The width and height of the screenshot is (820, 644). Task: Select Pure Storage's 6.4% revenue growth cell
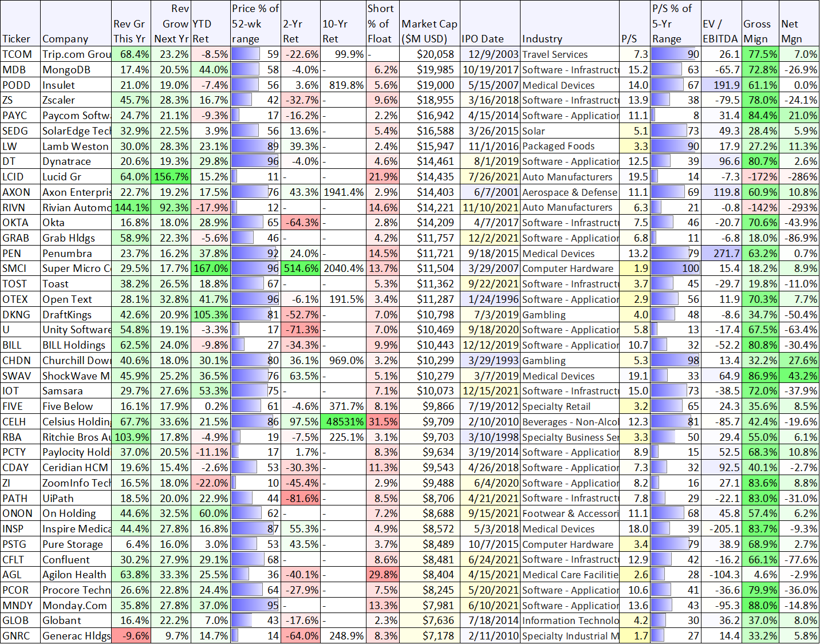[132, 544]
